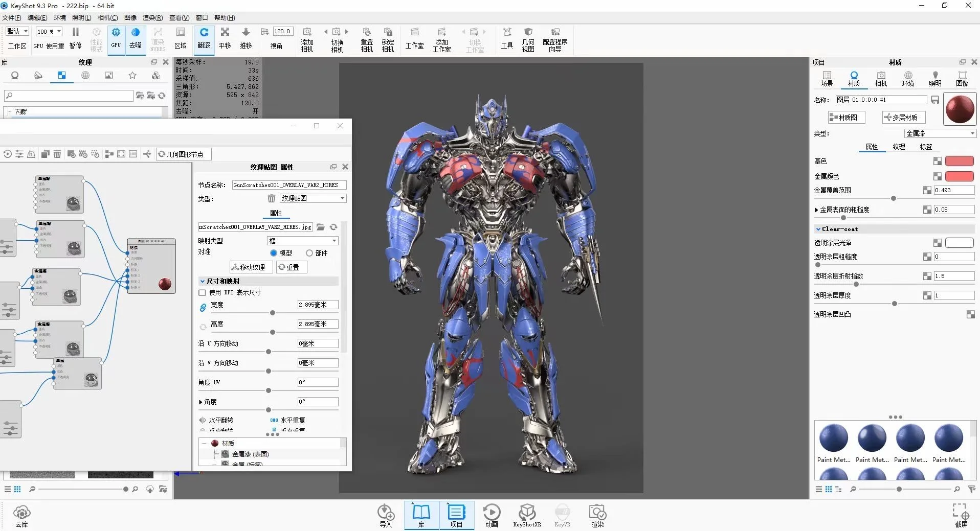Click the 材质图 button

pyautogui.click(x=847, y=118)
